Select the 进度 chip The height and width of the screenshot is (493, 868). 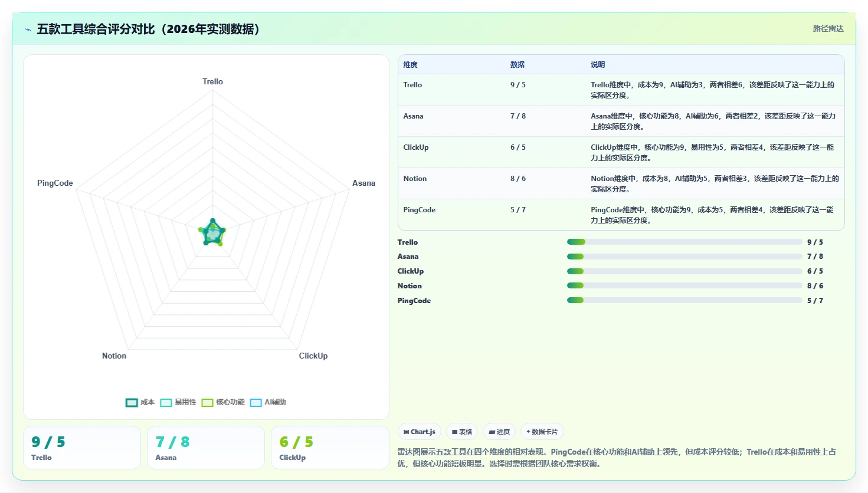coord(499,432)
